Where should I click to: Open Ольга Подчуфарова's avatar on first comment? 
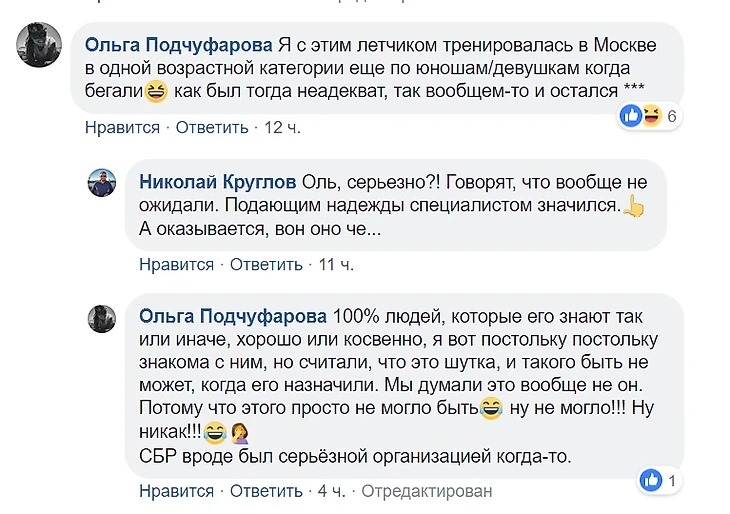pyautogui.click(x=39, y=45)
